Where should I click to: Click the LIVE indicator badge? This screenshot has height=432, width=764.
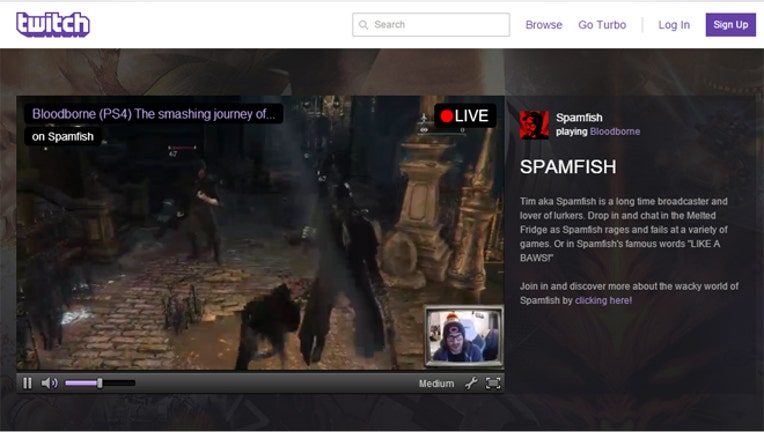(465, 116)
